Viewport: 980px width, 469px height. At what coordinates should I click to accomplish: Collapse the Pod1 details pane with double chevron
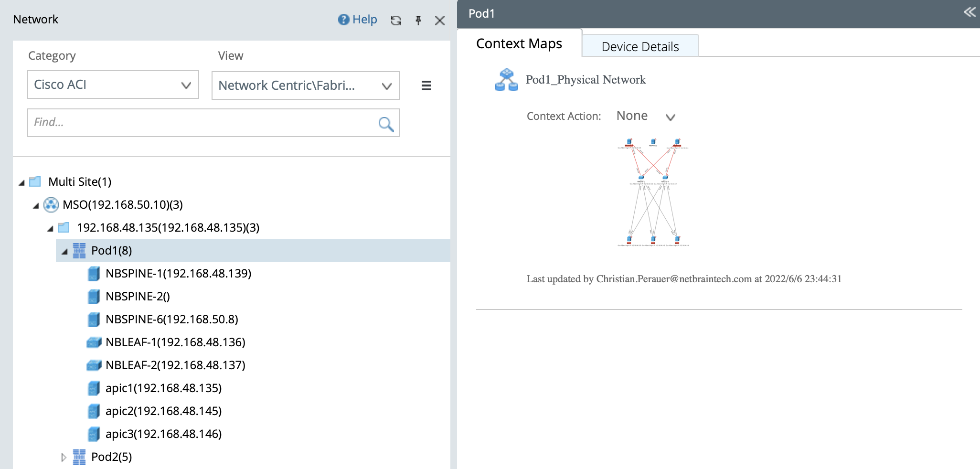pyautogui.click(x=969, y=12)
